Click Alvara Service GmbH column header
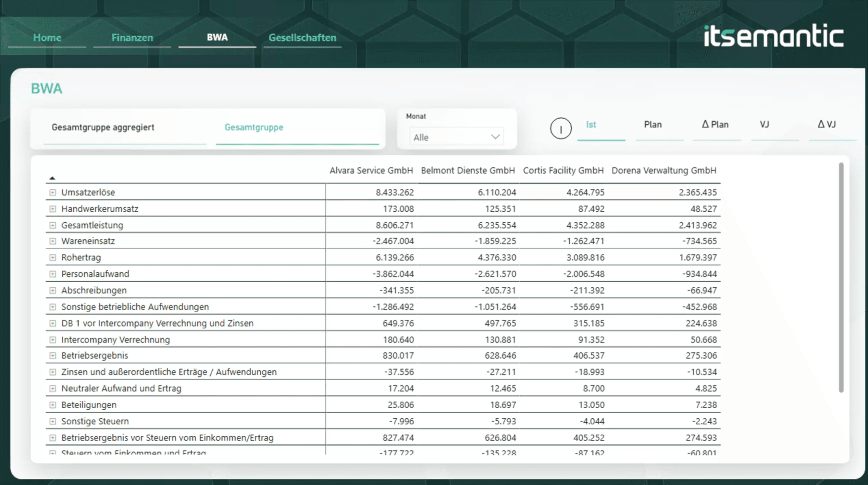The image size is (868, 485). (x=371, y=171)
